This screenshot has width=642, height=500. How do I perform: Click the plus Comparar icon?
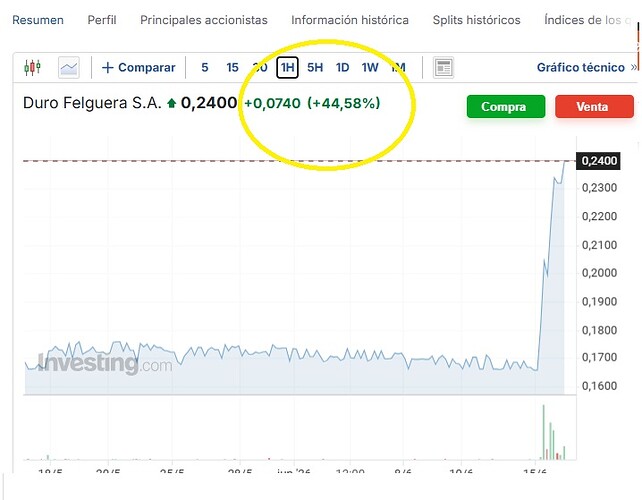click(107, 68)
